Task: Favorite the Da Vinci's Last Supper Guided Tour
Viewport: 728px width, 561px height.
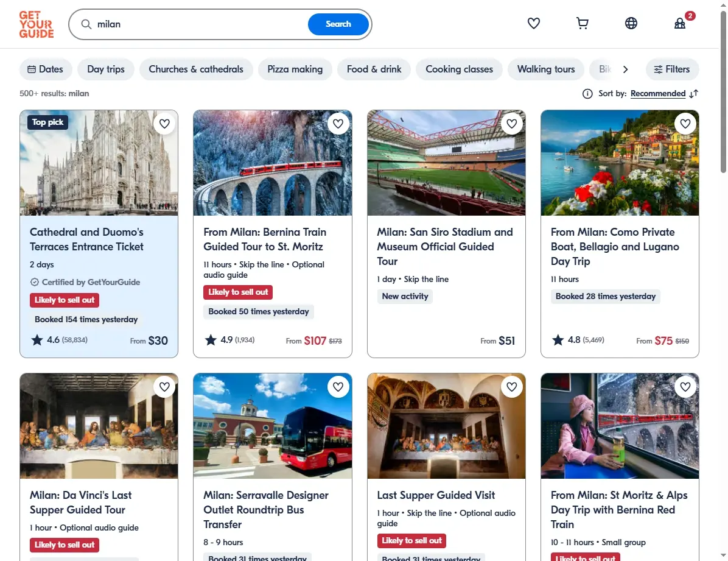Action: [164, 387]
